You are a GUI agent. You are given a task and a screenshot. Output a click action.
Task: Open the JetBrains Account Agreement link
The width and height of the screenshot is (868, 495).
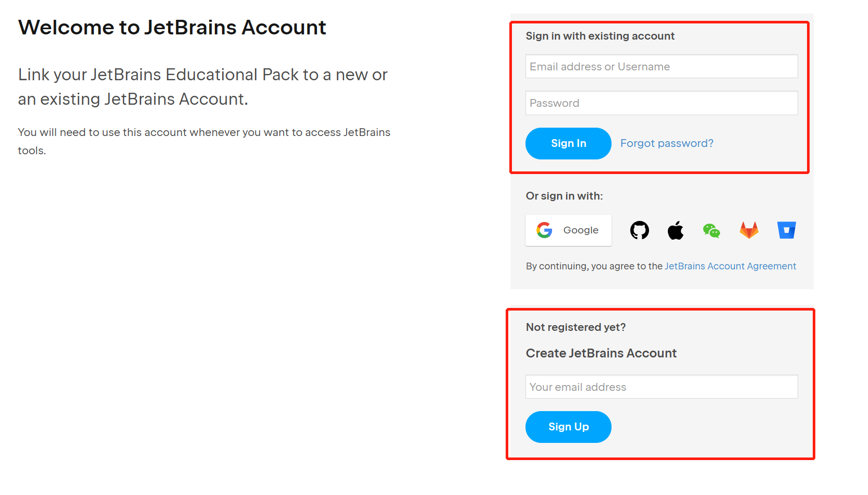(730, 266)
